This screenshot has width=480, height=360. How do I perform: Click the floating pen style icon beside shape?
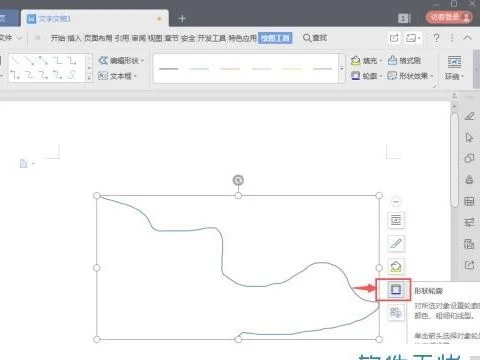[x=396, y=243]
